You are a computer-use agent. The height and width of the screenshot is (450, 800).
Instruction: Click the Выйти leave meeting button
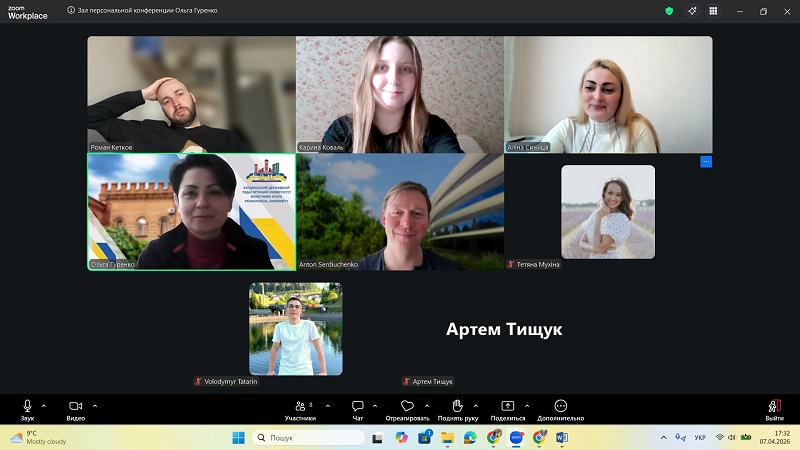point(774,407)
